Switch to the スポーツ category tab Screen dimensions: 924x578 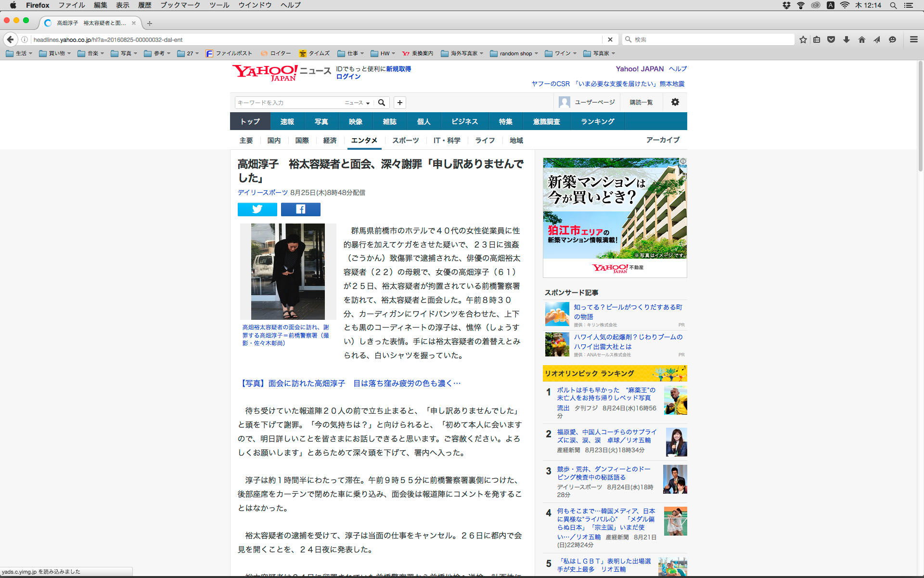[x=405, y=140]
